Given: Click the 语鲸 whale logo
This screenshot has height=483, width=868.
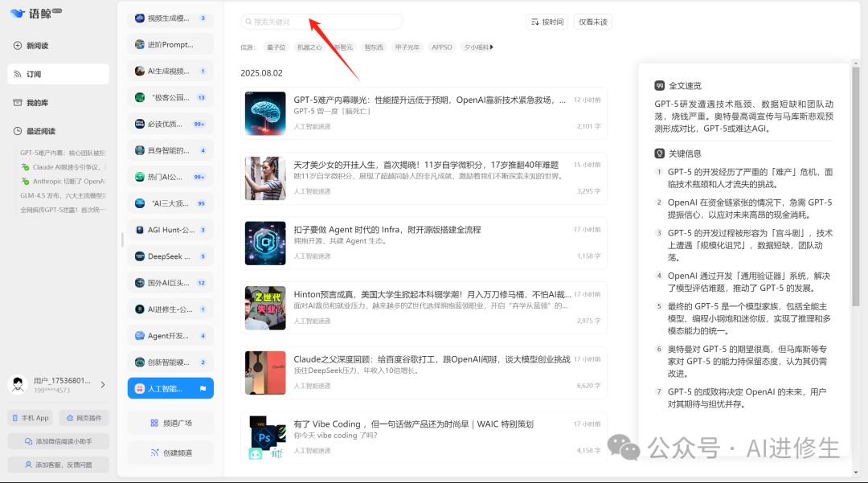Looking at the screenshot, I should pos(18,14).
